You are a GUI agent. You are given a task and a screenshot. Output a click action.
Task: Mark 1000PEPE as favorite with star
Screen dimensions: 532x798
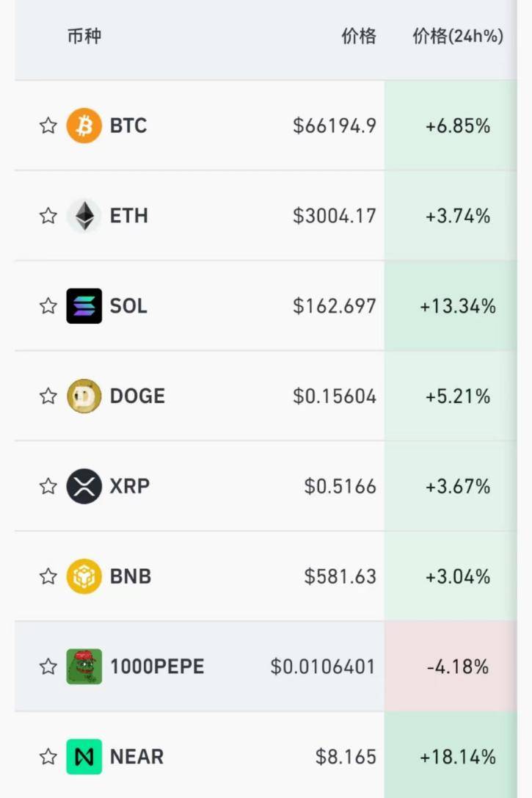(x=48, y=667)
